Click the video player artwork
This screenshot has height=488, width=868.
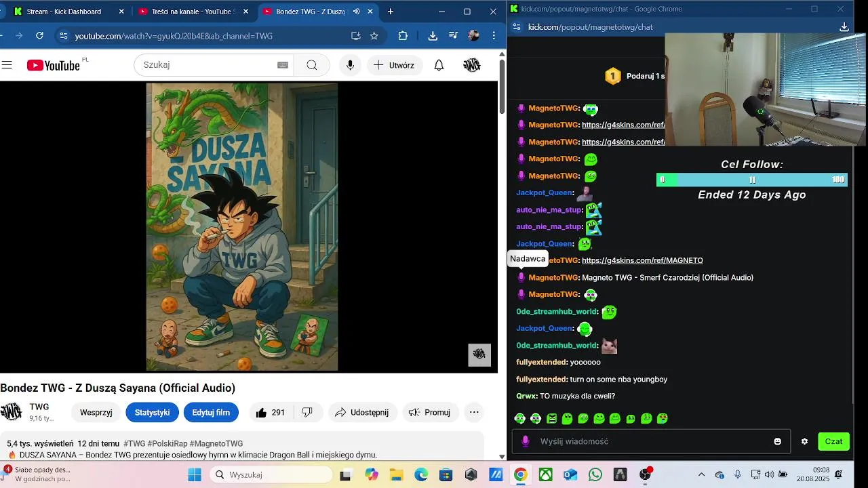pyautogui.click(x=242, y=227)
